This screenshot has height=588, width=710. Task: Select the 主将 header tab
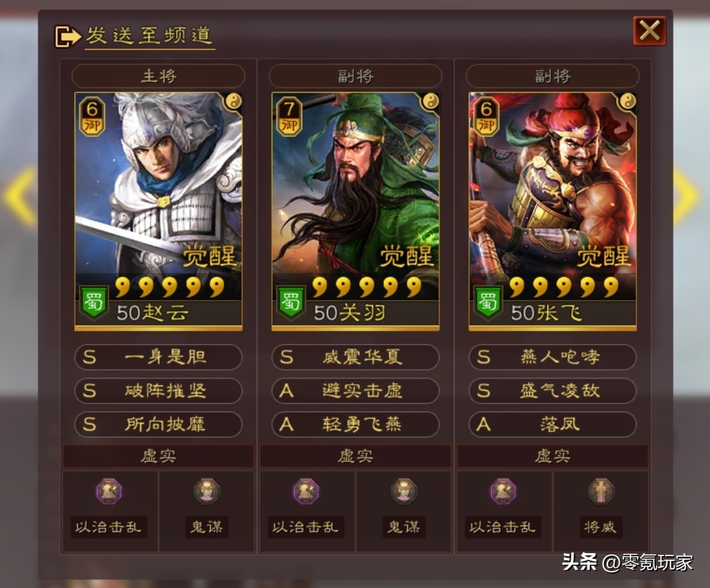(158, 75)
